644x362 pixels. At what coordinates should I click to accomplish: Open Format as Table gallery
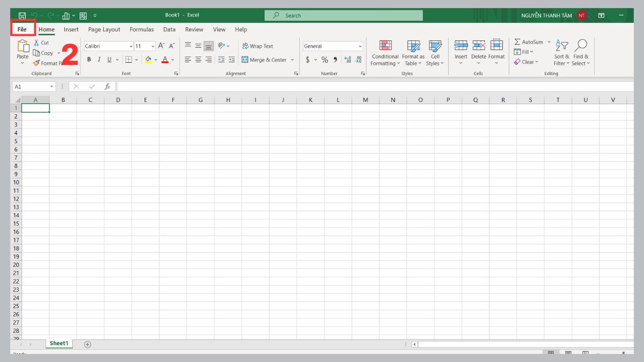pos(413,53)
